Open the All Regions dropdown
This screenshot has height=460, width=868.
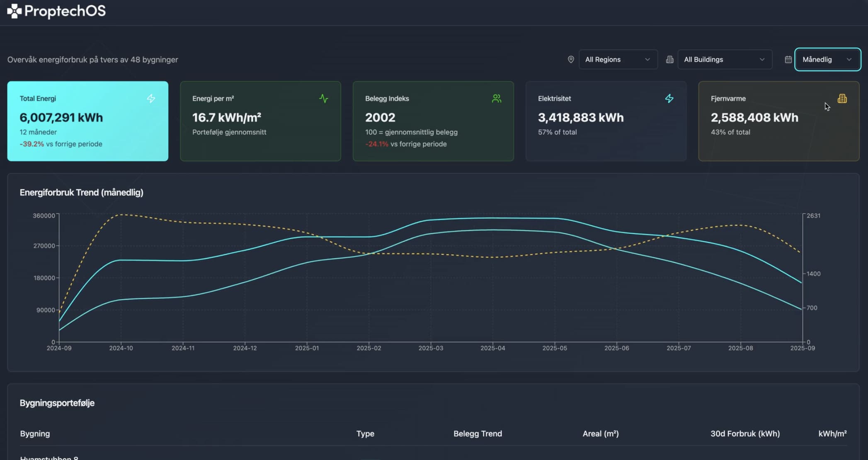pos(618,60)
